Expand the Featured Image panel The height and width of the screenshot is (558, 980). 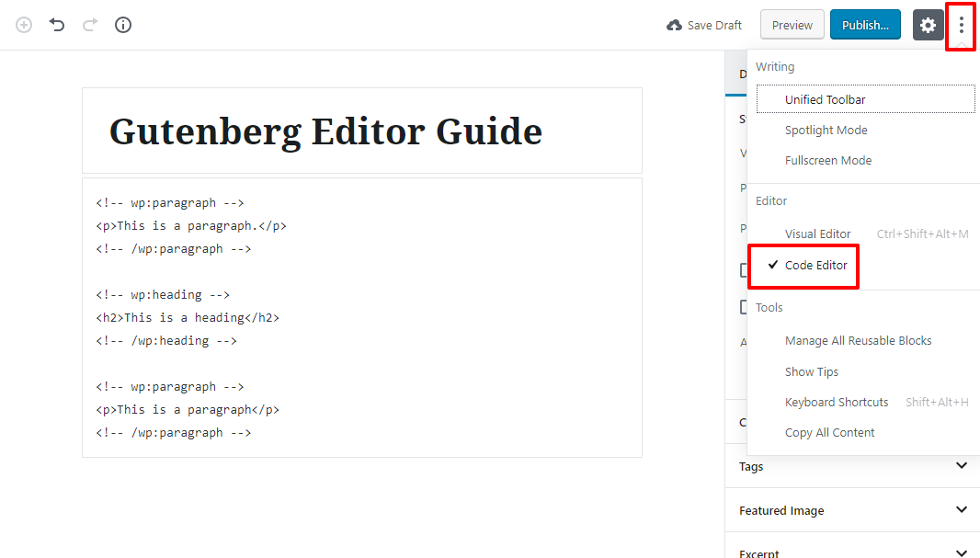tap(852, 510)
